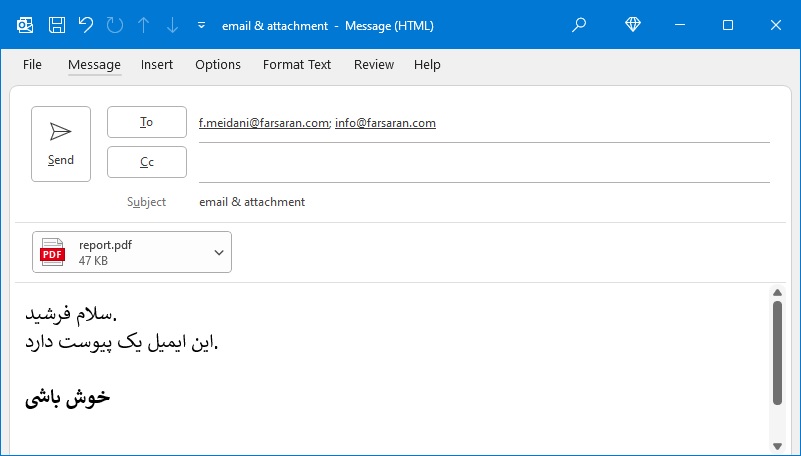Go to previous item with up arrow
The width and height of the screenshot is (801, 456).
click(x=144, y=25)
